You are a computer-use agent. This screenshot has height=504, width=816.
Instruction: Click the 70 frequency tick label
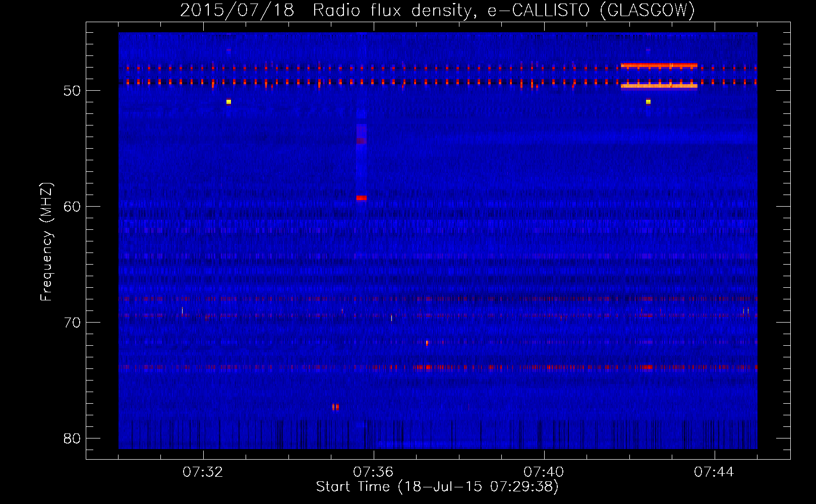72,323
